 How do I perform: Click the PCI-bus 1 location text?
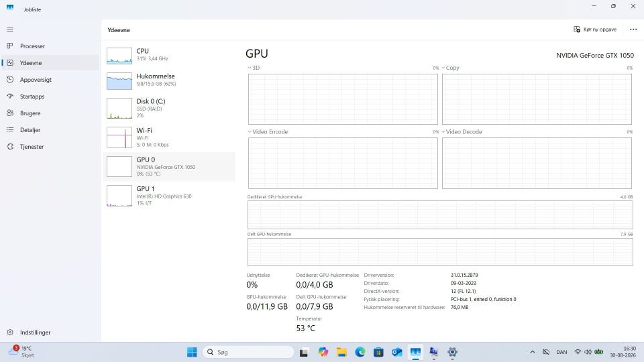(x=484, y=299)
